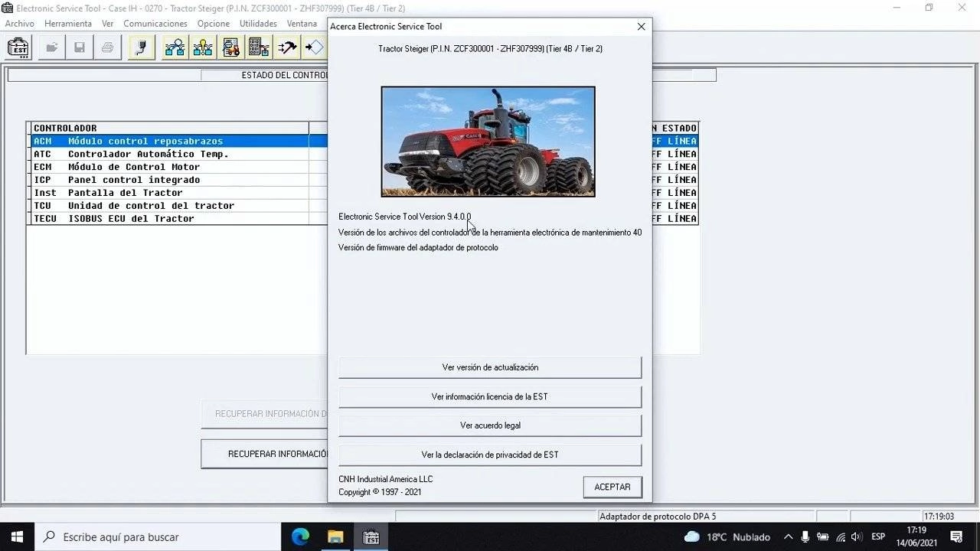Open the Opcione menu
Viewport: 980px width, 551px height.
tap(213, 23)
